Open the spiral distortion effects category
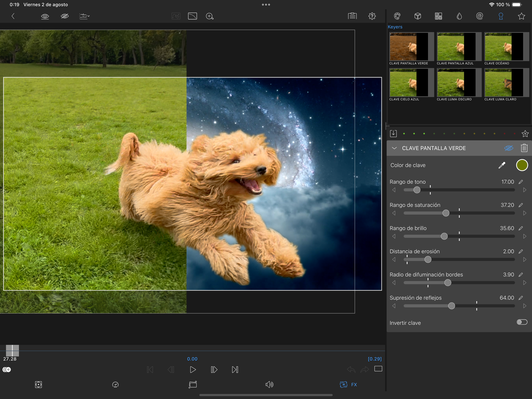 pos(480,16)
